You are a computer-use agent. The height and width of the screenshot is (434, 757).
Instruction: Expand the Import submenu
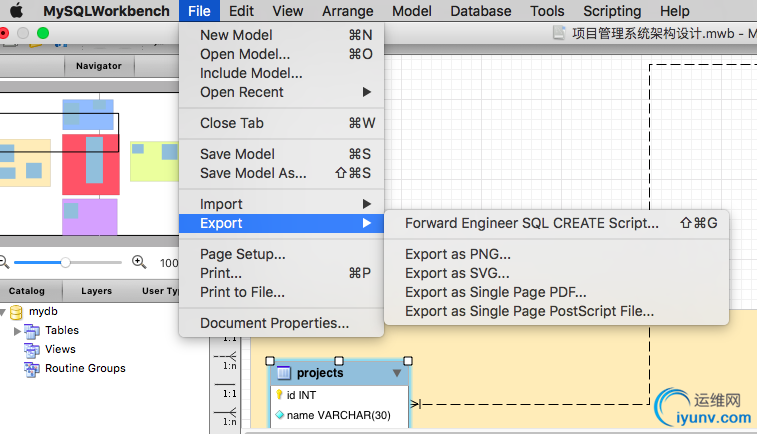coord(281,204)
